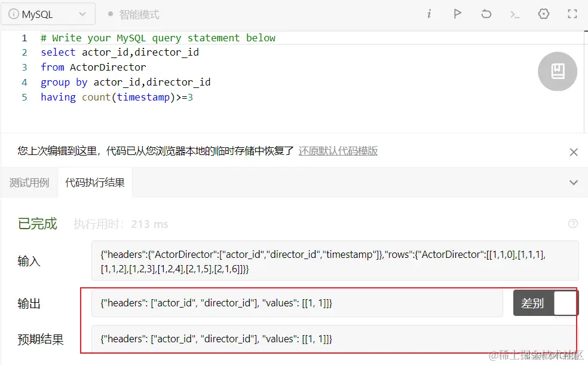This screenshot has height=365, width=588.
Task: Open the MySQL language dropdown
Action: tap(48, 14)
